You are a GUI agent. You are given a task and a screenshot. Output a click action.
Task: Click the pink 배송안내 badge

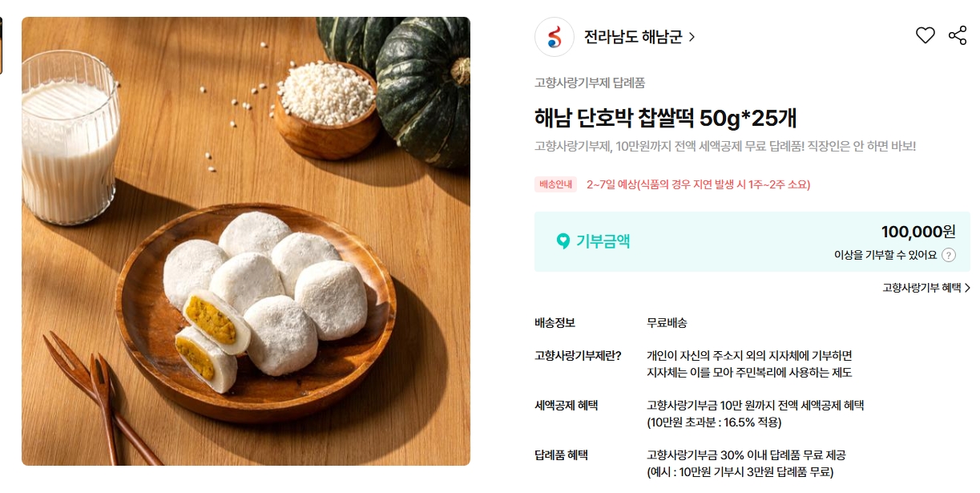point(556,184)
